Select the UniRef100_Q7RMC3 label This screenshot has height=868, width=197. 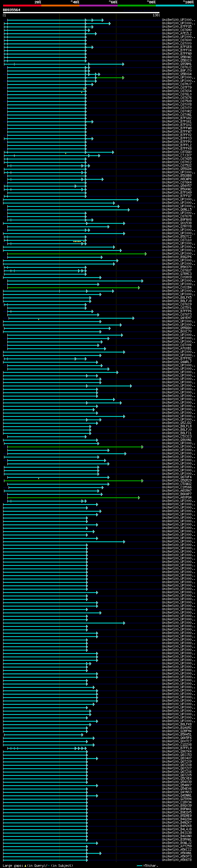177,274
